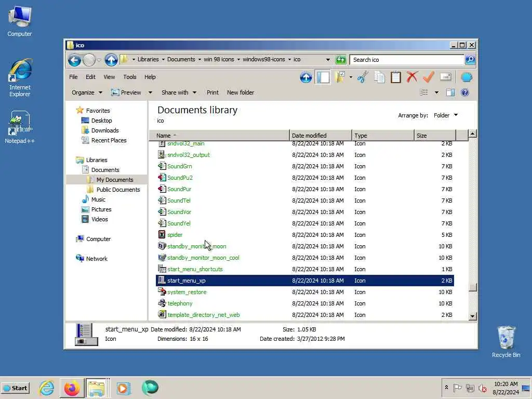Open the Organize dropdown
The image size is (532, 399).
pyautogui.click(x=87, y=92)
